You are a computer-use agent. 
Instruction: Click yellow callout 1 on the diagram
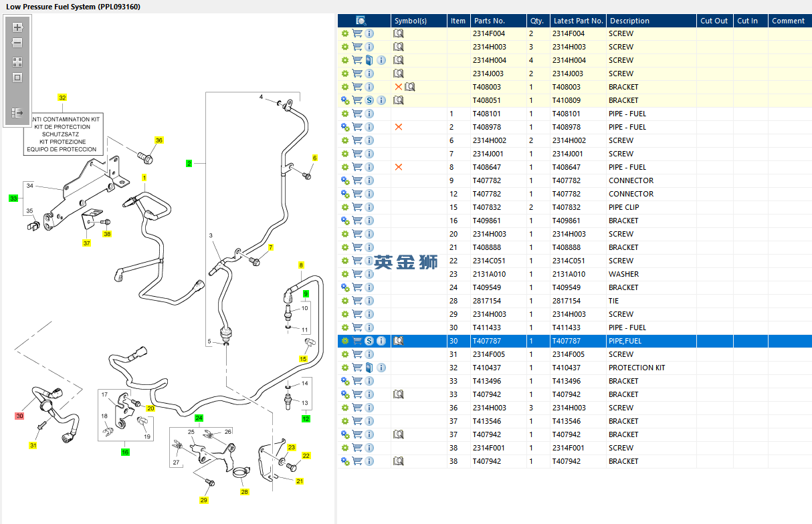coord(144,177)
